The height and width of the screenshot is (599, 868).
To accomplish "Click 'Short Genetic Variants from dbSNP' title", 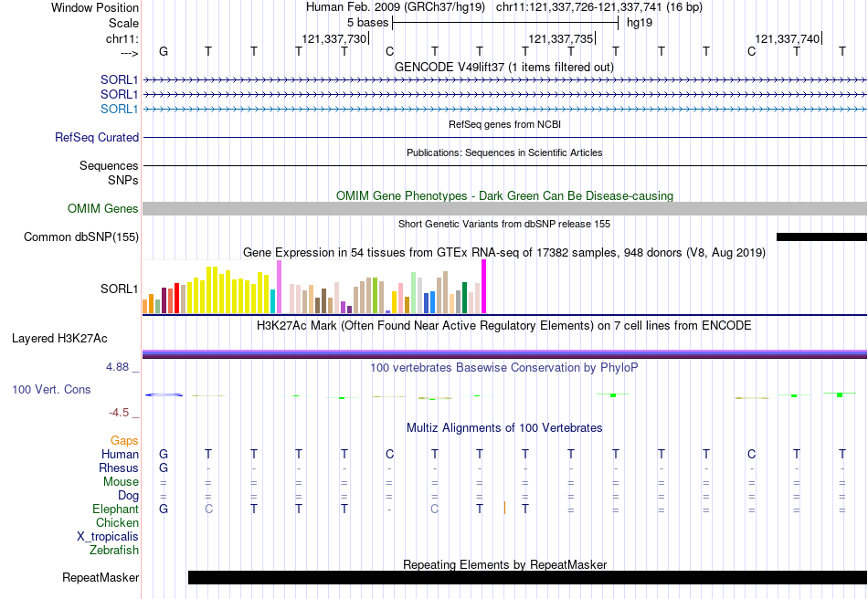I will [504, 224].
